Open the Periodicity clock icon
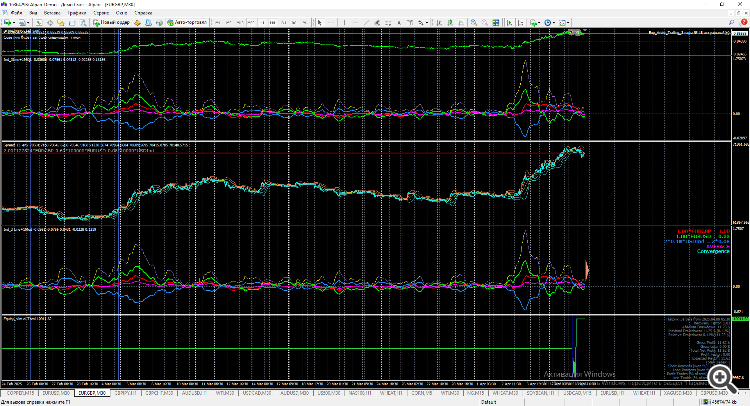 tap(548, 22)
